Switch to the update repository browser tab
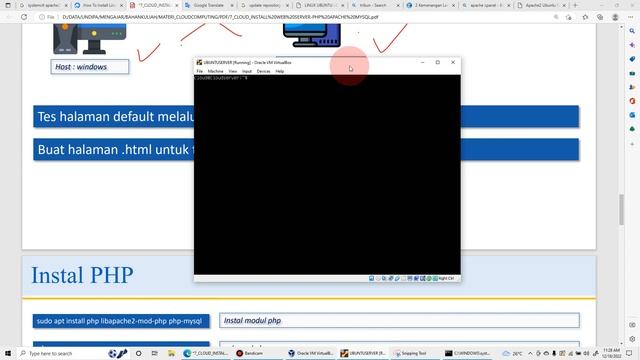The image size is (640, 360). point(264,5)
